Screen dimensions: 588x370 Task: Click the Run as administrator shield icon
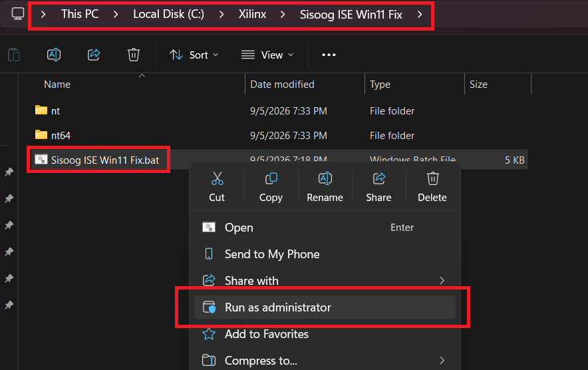[209, 307]
